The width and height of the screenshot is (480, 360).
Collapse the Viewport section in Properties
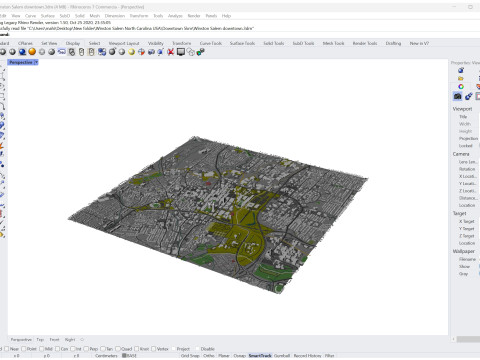pos(462,109)
